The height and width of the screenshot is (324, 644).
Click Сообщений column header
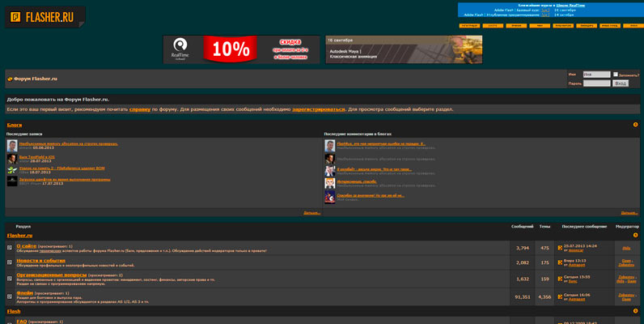523,227
